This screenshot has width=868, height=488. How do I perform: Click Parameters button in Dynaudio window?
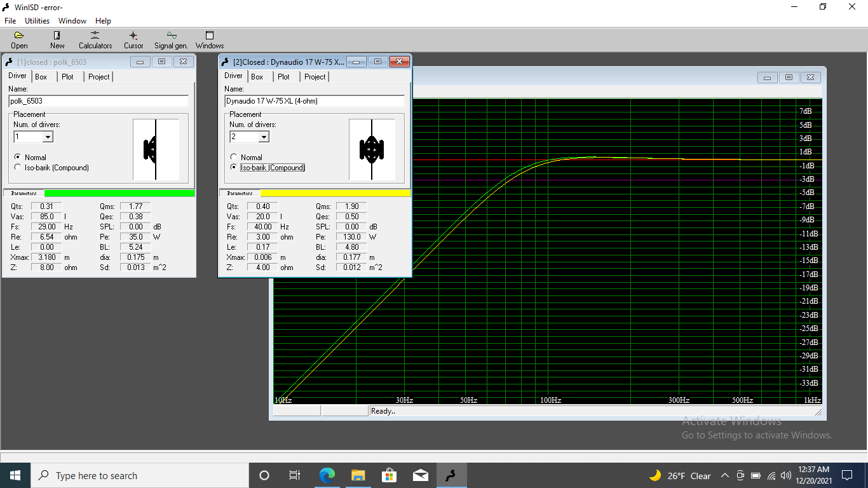point(240,193)
